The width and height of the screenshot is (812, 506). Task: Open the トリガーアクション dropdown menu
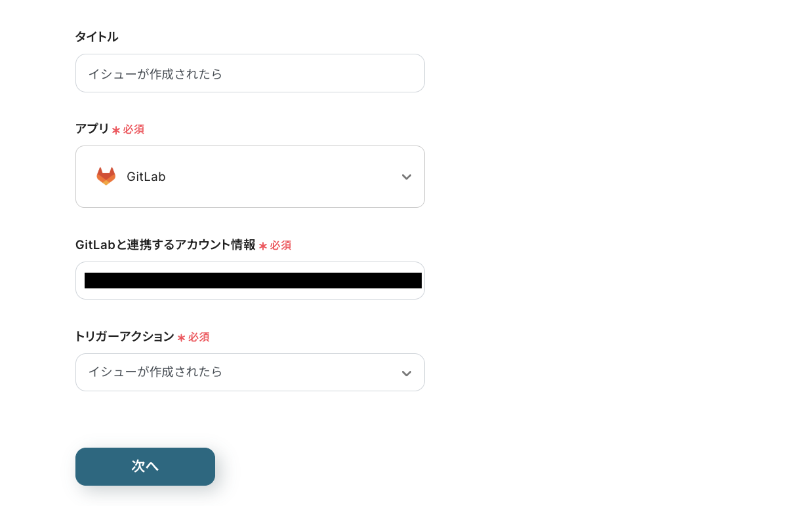pos(250,372)
